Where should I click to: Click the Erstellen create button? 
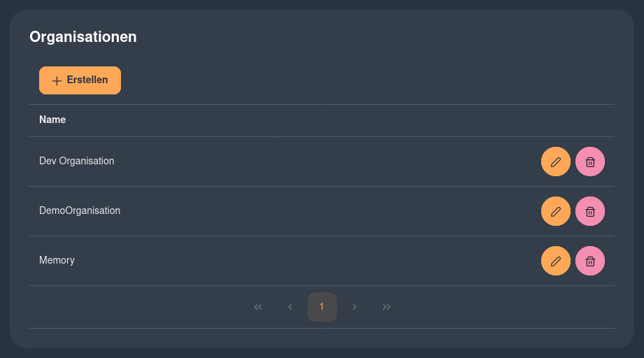[x=80, y=80]
